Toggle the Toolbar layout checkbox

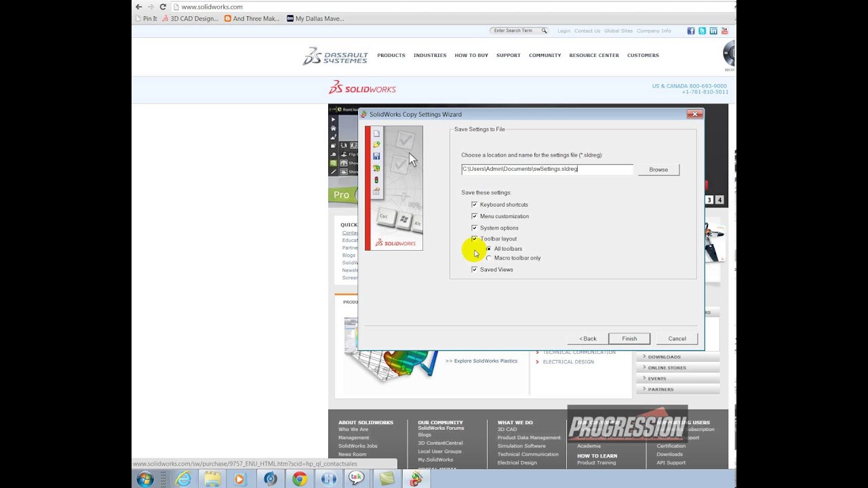(475, 239)
